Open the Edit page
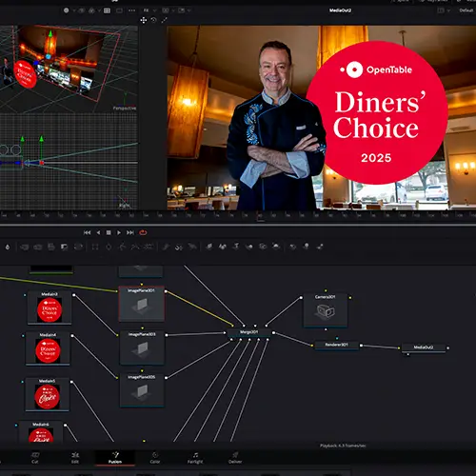Screen dimensions: 476x476 coord(75,458)
